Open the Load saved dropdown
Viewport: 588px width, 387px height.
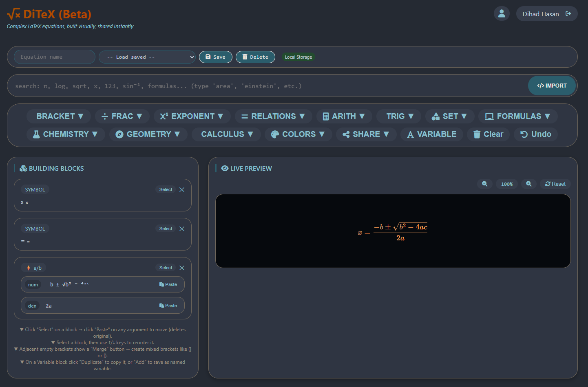[147, 57]
